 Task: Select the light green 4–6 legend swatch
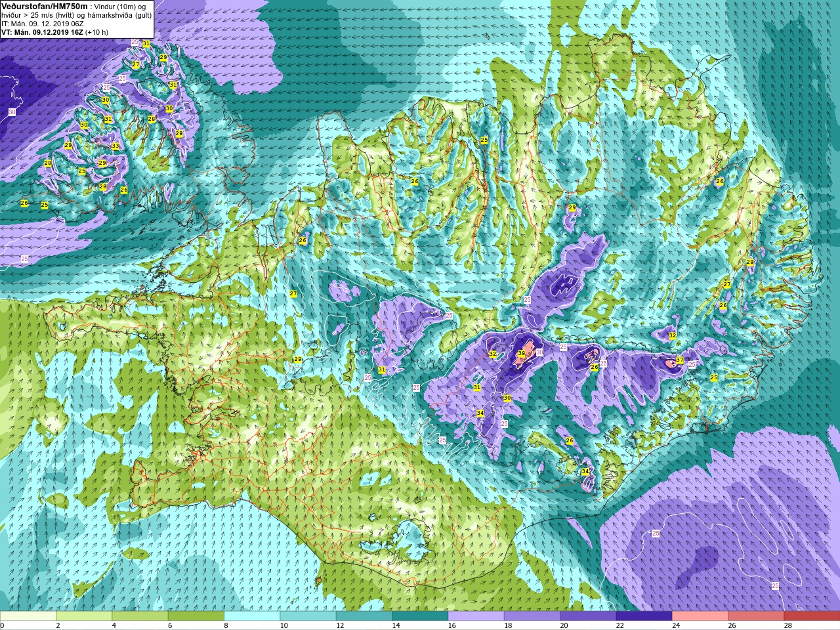(x=140, y=616)
